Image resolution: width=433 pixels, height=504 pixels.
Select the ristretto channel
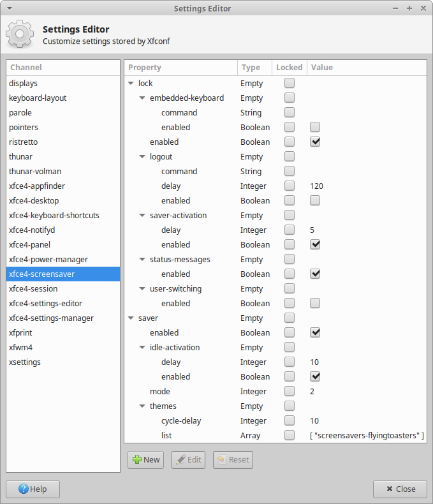pos(63,142)
